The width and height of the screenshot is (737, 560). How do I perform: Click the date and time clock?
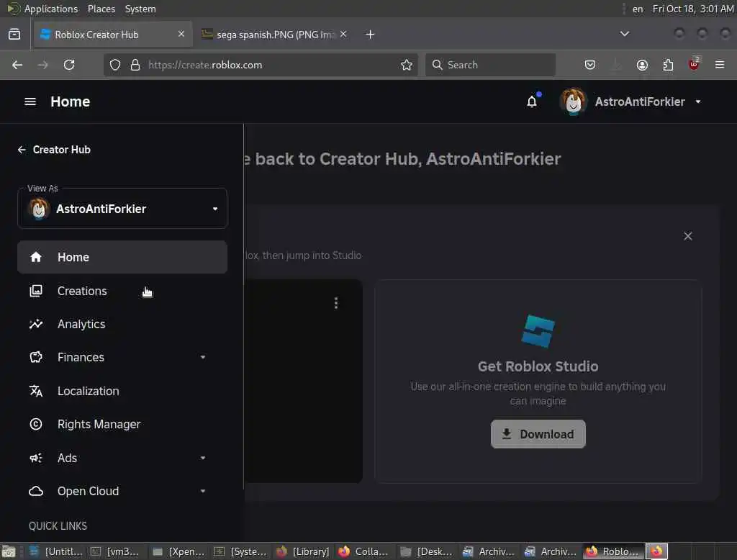click(x=693, y=9)
